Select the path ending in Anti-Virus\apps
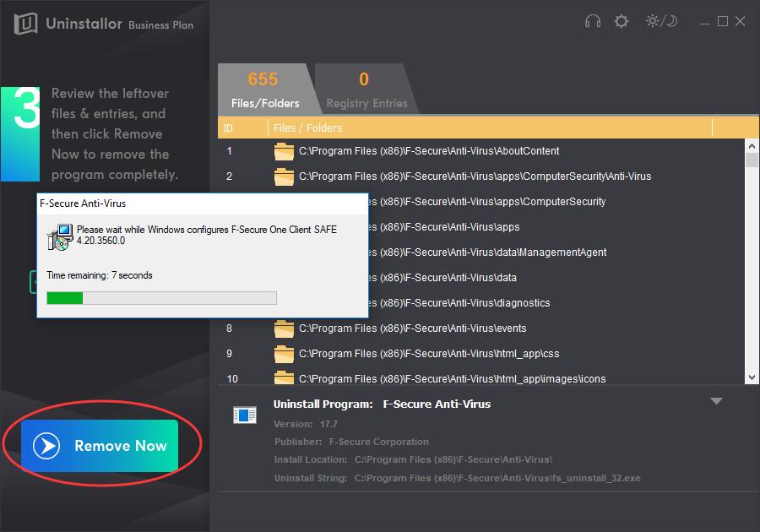The height and width of the screenshot is (532, 760). tap(444, 227)
